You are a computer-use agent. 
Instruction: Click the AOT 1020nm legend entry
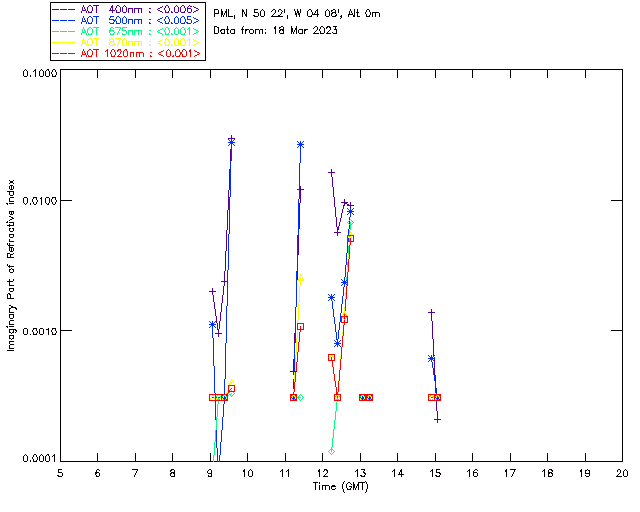pos(127,53)
